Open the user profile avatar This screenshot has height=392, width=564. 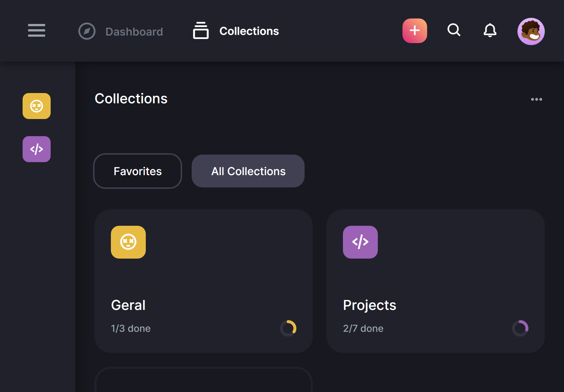(x=531, y=31)
